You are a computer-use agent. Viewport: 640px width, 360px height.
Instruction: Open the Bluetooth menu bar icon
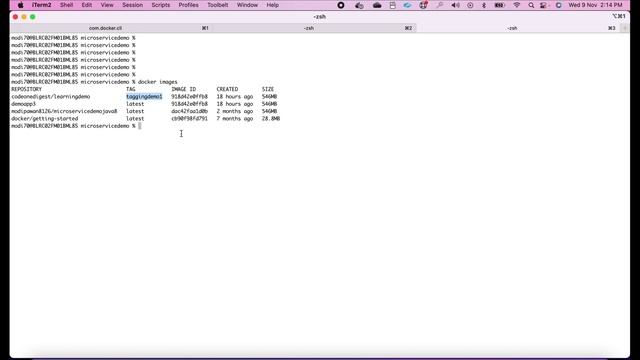pos(484,5)
